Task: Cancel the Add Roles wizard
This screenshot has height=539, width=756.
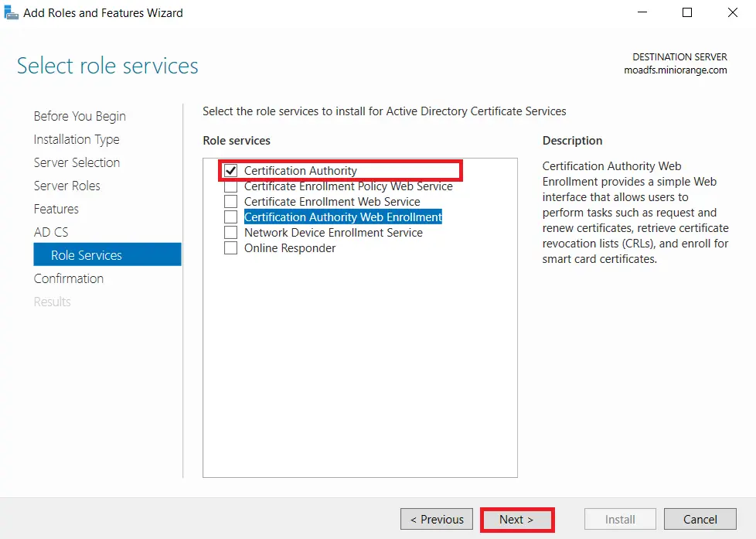Action: coord(700,519)
